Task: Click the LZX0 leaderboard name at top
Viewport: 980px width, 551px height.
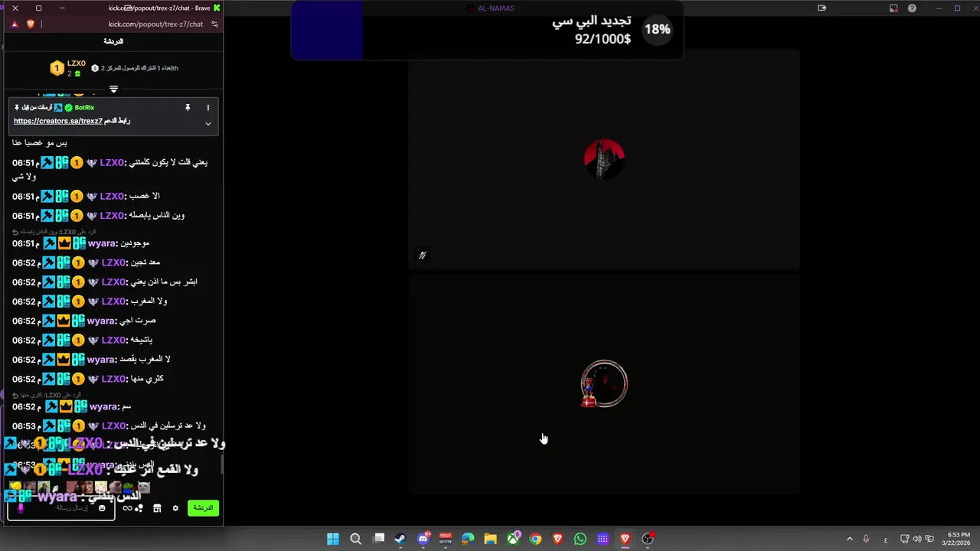Action: 77,64
